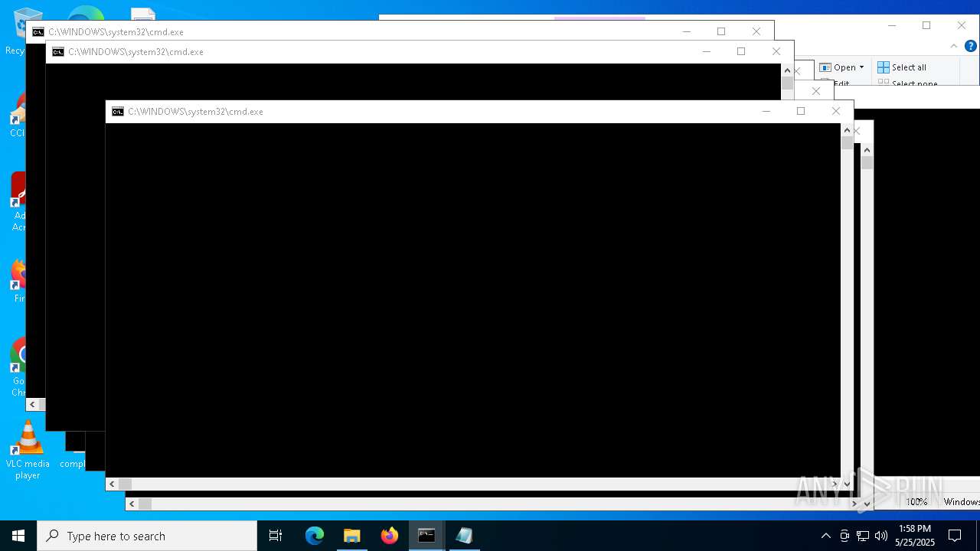Click the File Explorer help question-mark icon
Screen dimensions: 980x551
pyautogui.click(x=970, y=46)
